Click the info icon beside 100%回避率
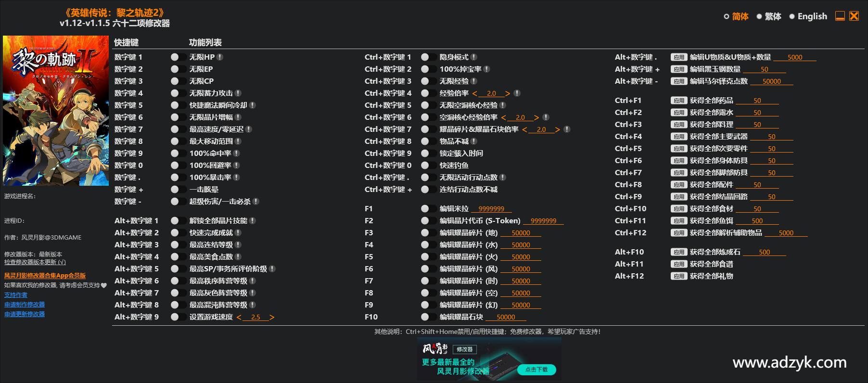Screen dimensions: 868x383 (237, 165)
